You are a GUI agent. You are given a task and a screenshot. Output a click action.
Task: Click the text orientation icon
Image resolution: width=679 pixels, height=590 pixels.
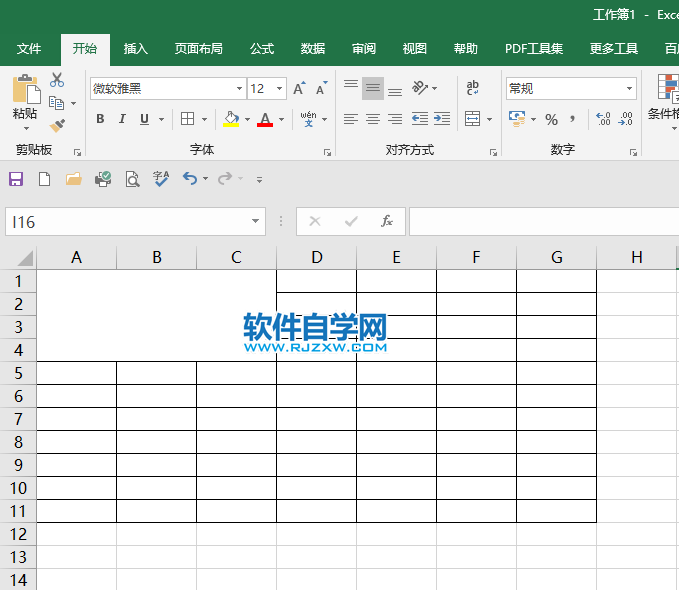point(420,88)
